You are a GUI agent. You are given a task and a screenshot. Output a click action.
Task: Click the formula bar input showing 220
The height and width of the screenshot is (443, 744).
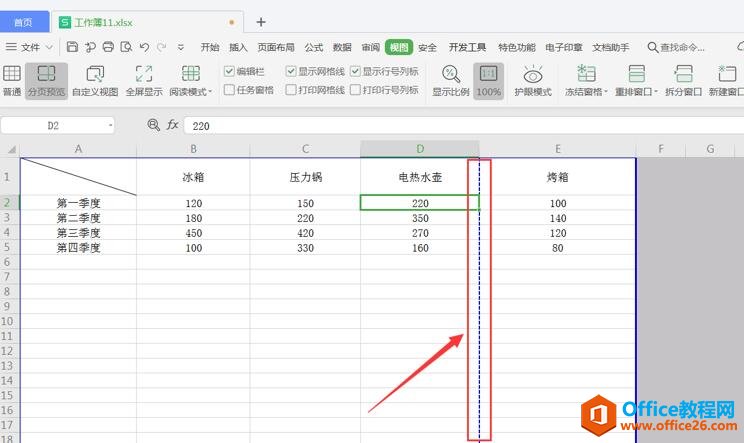point(463,126)
